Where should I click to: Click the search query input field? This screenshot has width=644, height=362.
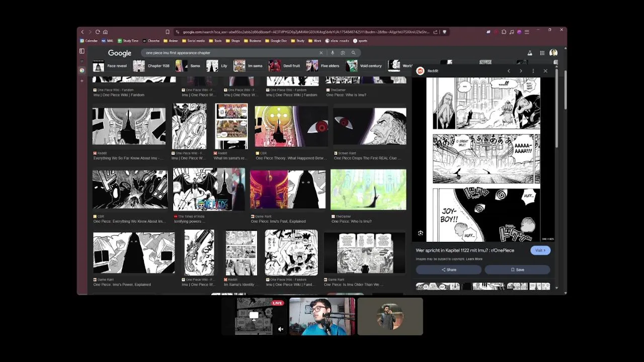[231, 53]
